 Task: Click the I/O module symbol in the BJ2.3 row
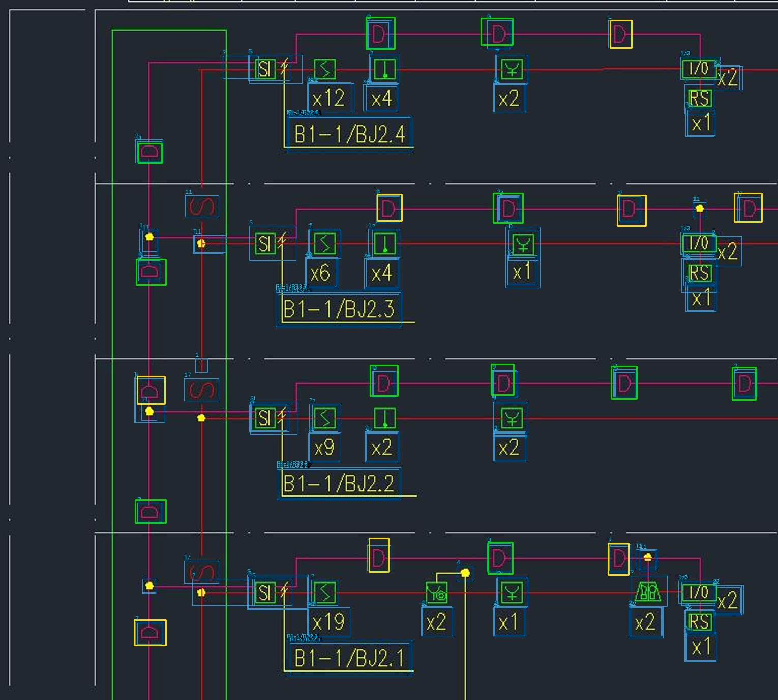699,243
